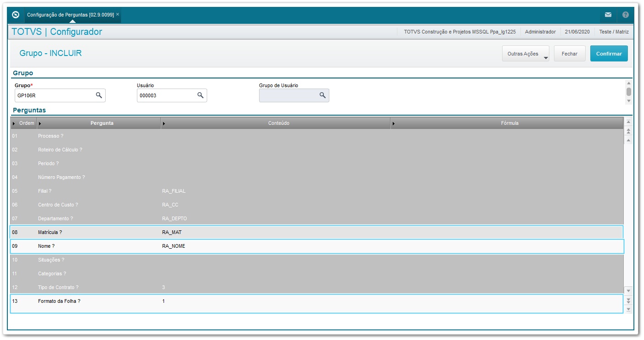The width and height of the screenshot is (644, 340).
Task: Click the search magnifier in Grupo de Usuário field
Action: [322, 95]
